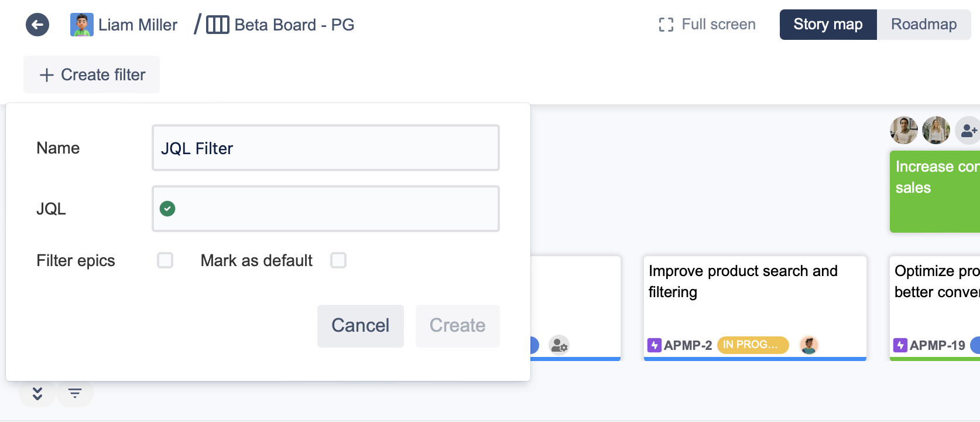
Task: Click the Beta Board columns icon
Action: [217, 25]
